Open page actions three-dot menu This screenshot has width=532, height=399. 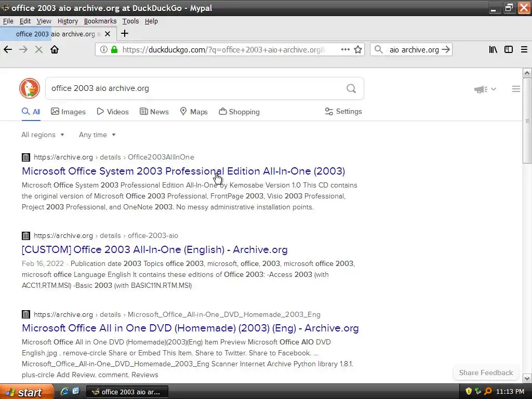click(x=345, y=49)
